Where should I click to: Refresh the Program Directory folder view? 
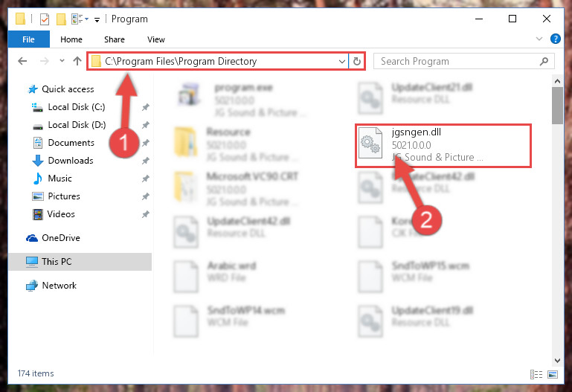click(x=357, y=61)
